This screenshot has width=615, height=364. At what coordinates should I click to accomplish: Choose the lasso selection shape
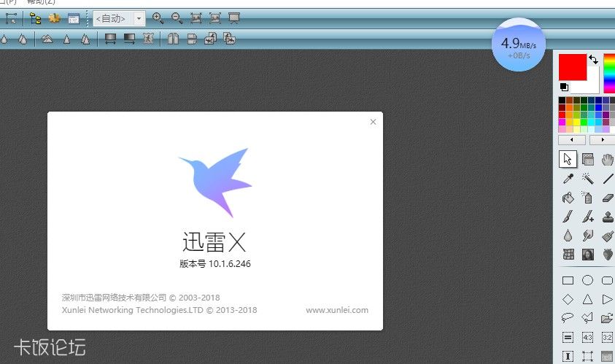(568, 318)
